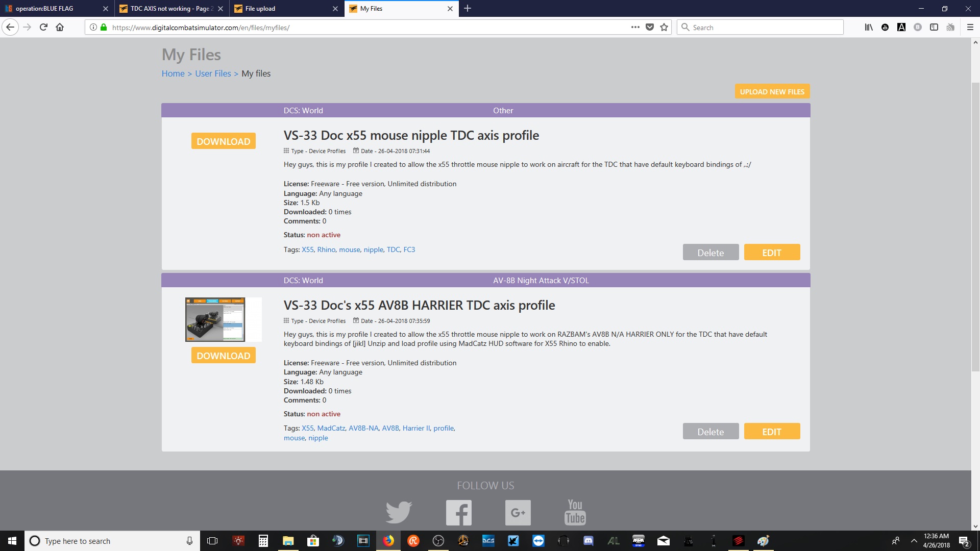Viewport: 980px width, 551px height.
Task: Open the Firefox library icon
Action: [869, 28]
